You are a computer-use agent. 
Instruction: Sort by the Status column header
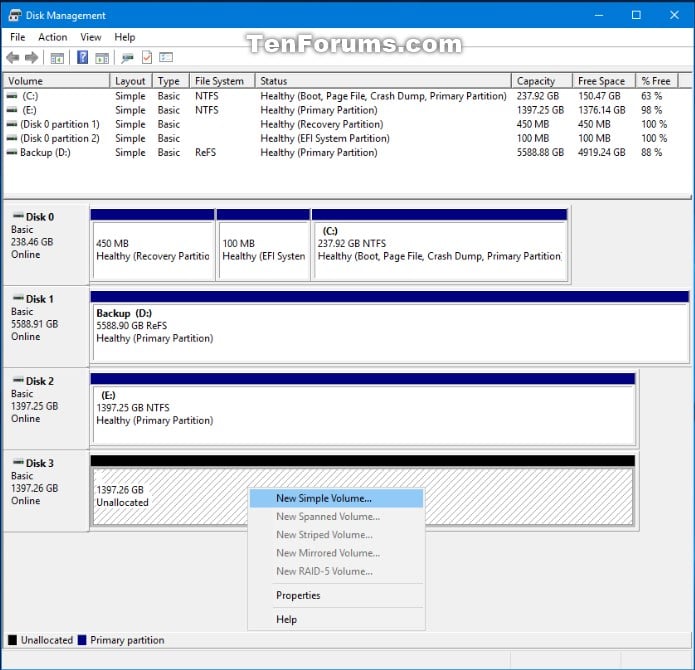click(x=383, y=81)
